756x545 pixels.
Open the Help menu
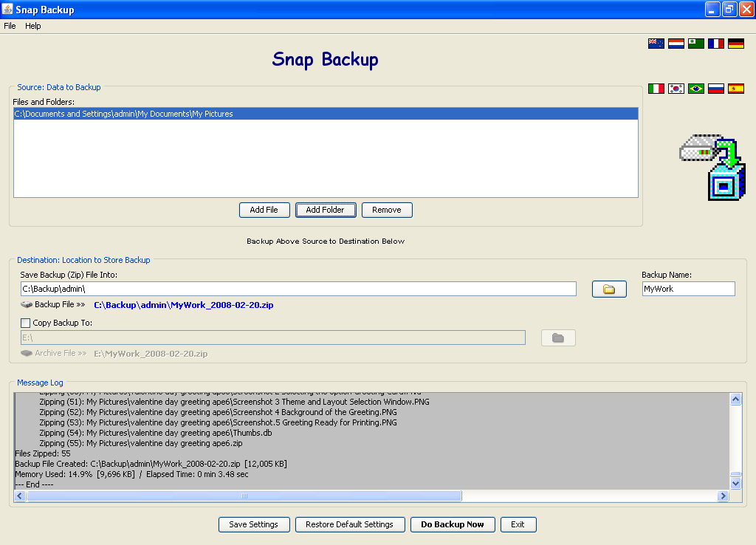tap(32, 26)
